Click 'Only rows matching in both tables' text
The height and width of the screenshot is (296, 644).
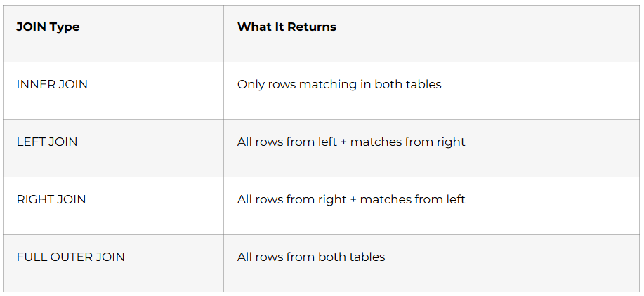point(339,84)
